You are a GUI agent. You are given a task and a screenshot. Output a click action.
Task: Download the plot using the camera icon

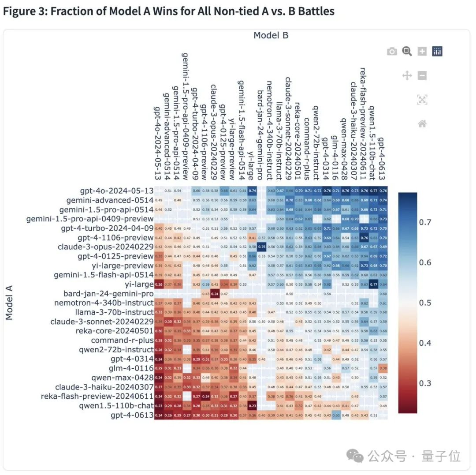[392, 51]
